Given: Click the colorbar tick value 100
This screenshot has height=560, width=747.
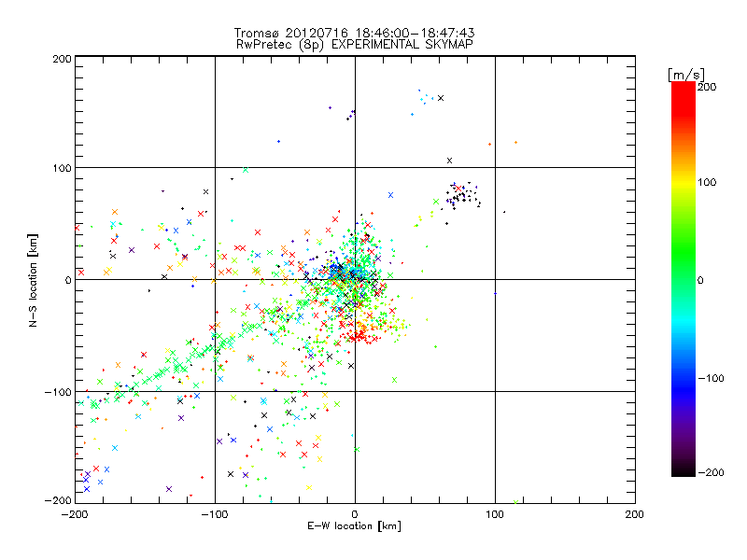Looking at the screenshot, I should pos(707,182).
